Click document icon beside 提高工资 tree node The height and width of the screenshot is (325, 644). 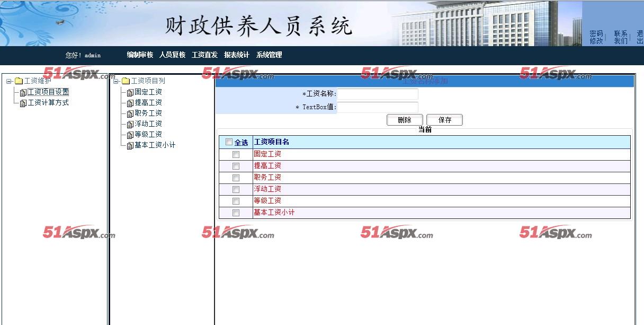click(x=130, y=103)
